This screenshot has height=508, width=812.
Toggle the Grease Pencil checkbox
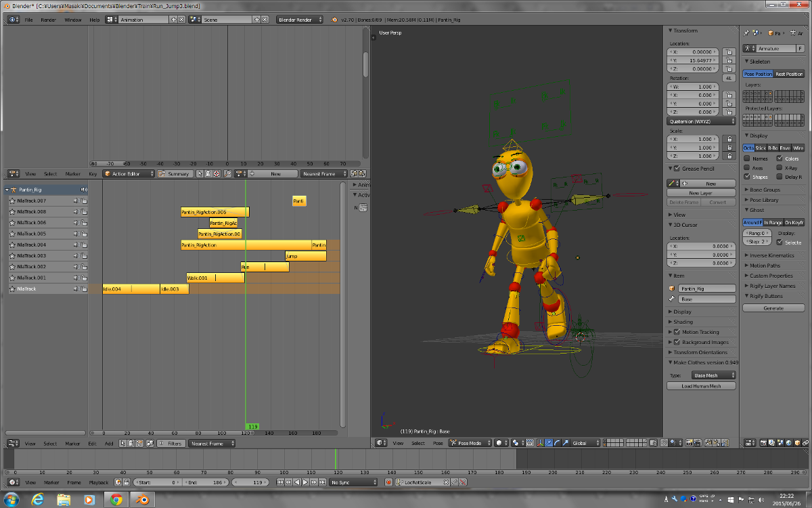(677, 169)
